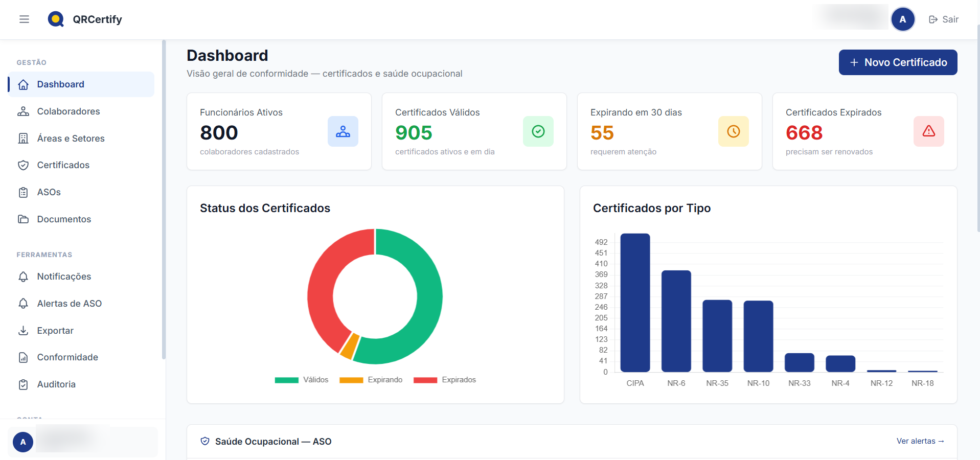Click the Certificados shield icon

click(24, 165)
